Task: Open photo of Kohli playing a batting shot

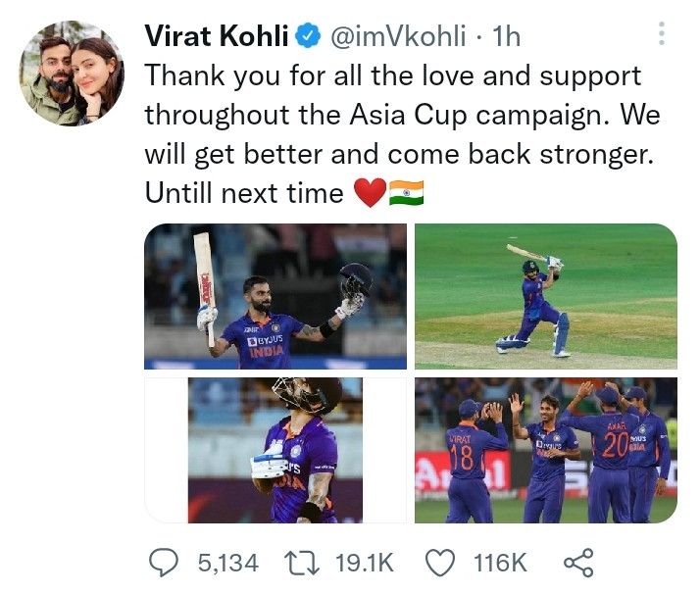Action: (545, 296)
